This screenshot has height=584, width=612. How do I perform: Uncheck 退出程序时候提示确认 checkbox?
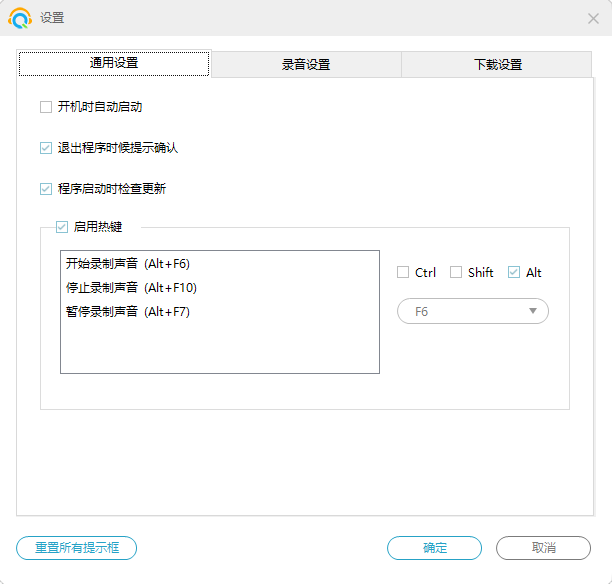[46, 148]
